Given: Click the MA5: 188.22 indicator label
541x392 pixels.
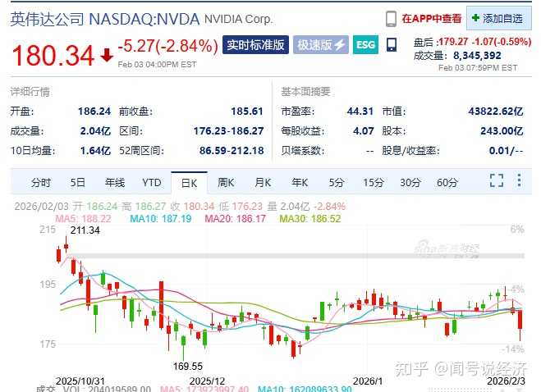Looking at the screenshot, I should click(x=83, y=219).
